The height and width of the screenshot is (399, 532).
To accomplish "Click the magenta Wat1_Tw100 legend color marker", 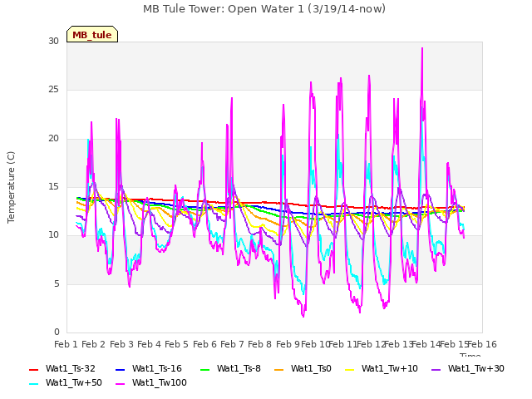I will tap(120, 384).
